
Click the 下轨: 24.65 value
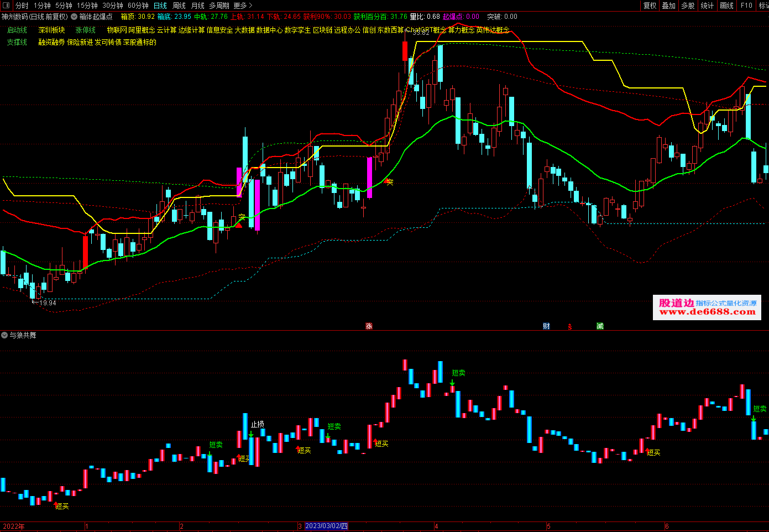(284, 17)
